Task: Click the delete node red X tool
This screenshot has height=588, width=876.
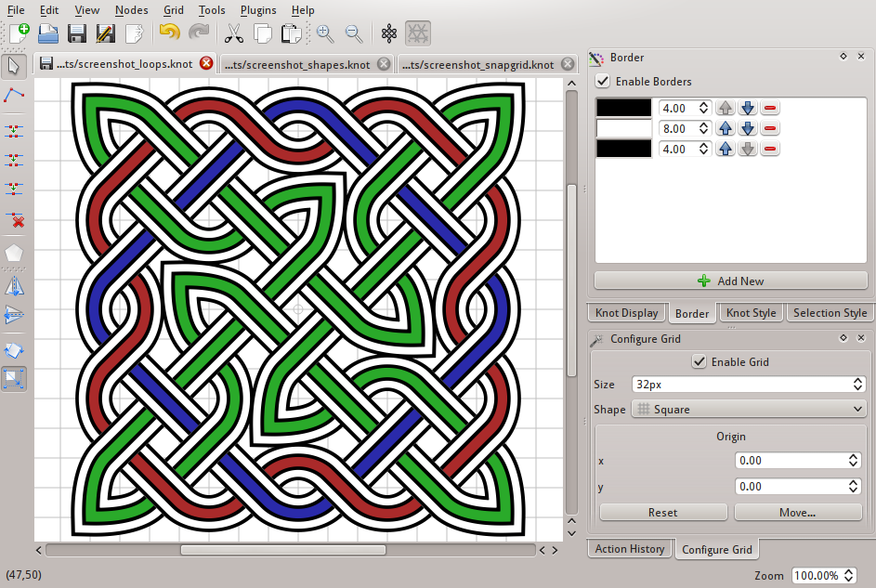Action: 14,220
